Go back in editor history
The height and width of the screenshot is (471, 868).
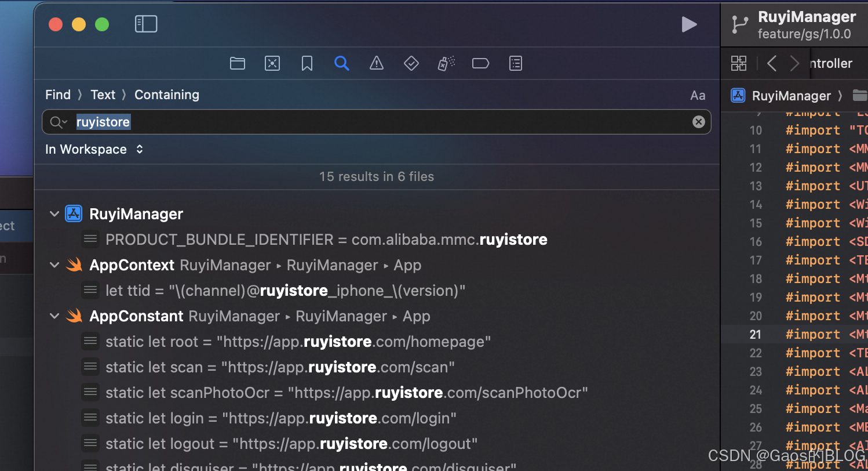(772, 63)
